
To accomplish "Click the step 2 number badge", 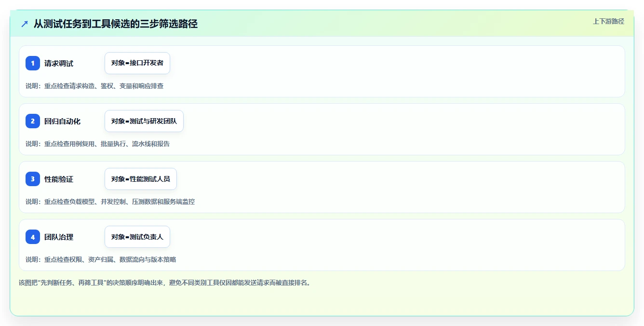I will [33, 121].
